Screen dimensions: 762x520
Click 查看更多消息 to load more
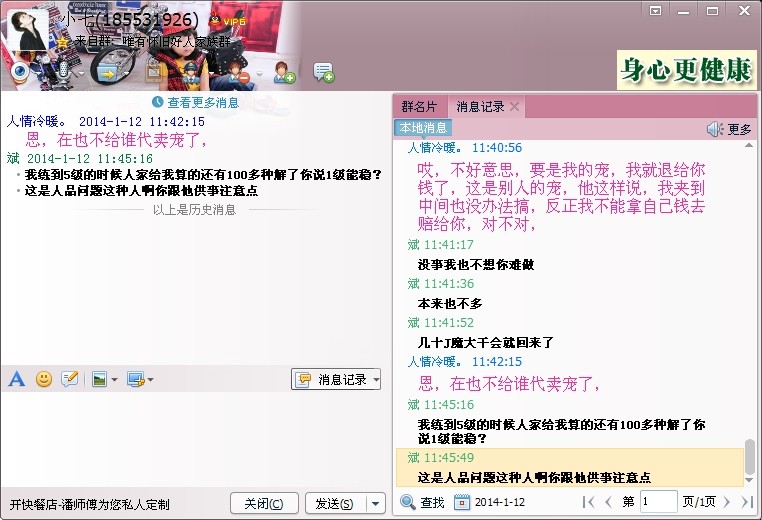pyautogui.click(x=195, y=102)
